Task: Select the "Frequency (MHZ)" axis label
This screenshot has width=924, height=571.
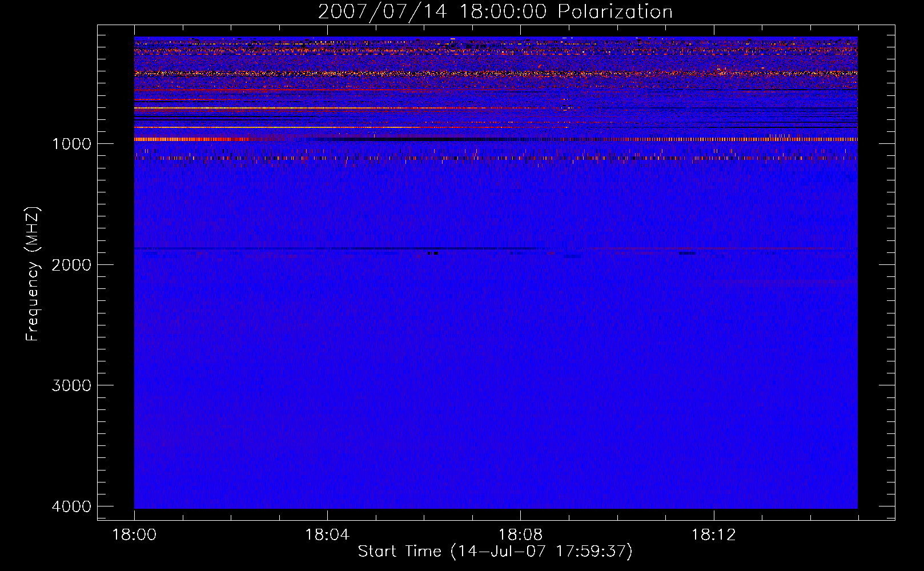Action: (33, 274)
